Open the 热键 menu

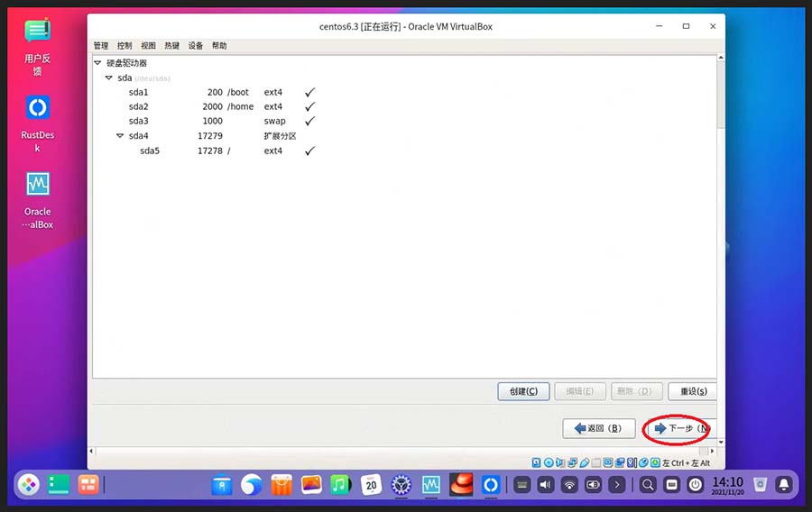172,45
